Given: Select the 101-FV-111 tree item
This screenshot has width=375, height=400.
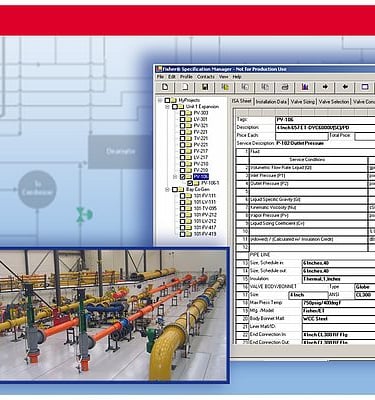Looking at the screenshot, I should point(205,196).
